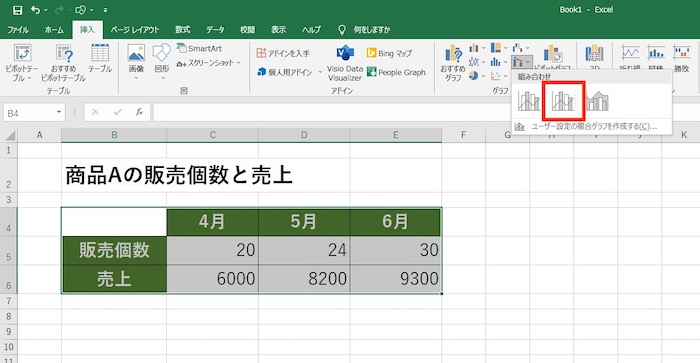Screen dimensions: 700x363
Task: Select the cell containing 8200
Action: pyautogui.click(x=304, y=279)
